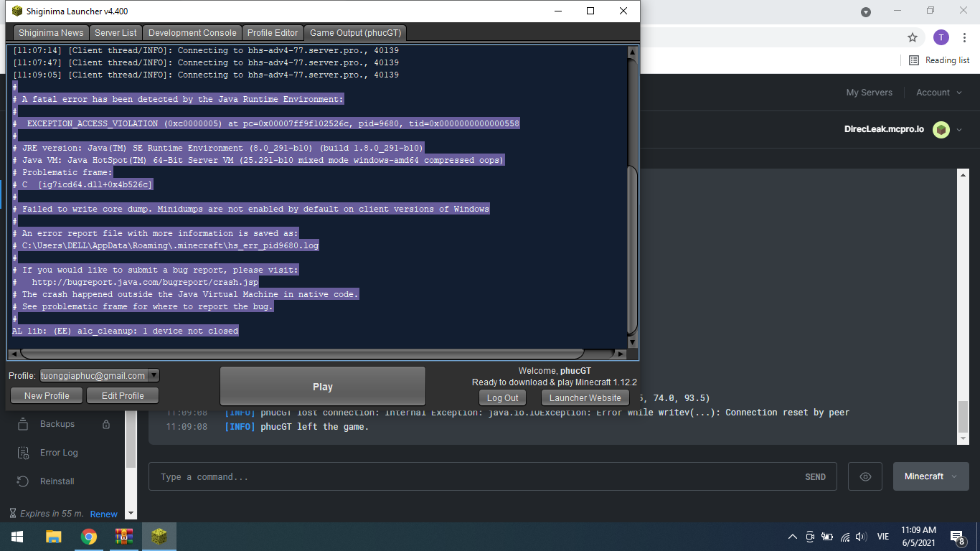Open WinRAR from the taskbar
The width and height of the screenshot is (980, 551).
click(124, 537)
